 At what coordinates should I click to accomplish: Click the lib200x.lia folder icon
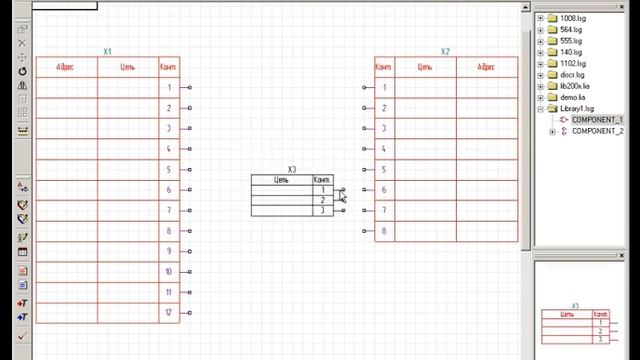552,86
